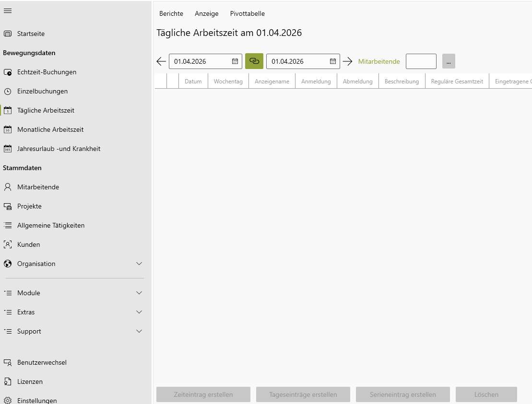Toggle the green date link button

[254, 61]
